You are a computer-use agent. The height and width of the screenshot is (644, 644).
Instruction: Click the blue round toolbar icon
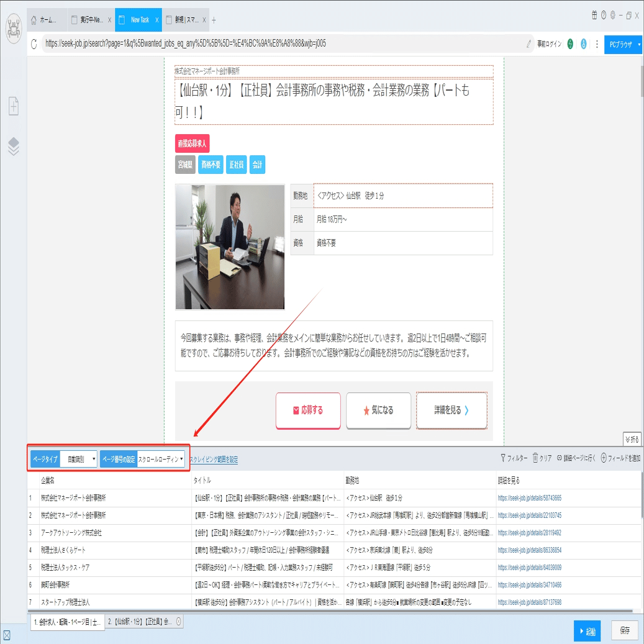[584, 44]
